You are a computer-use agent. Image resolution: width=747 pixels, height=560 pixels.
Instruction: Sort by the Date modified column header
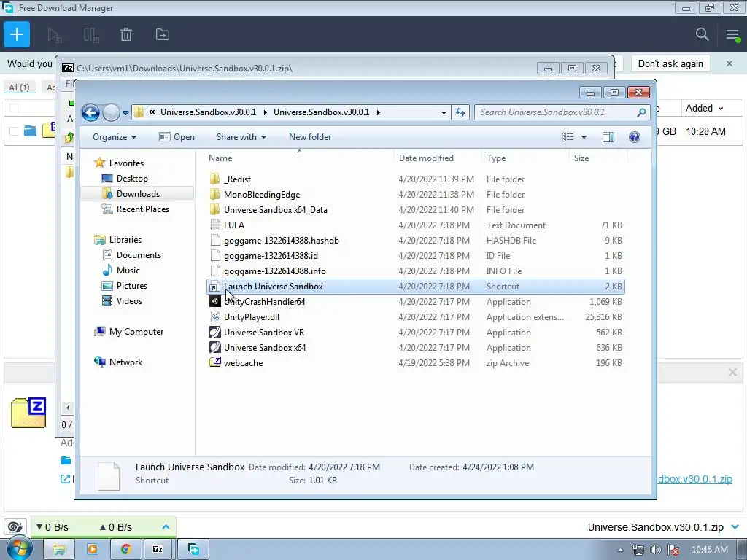click(426, 158)
